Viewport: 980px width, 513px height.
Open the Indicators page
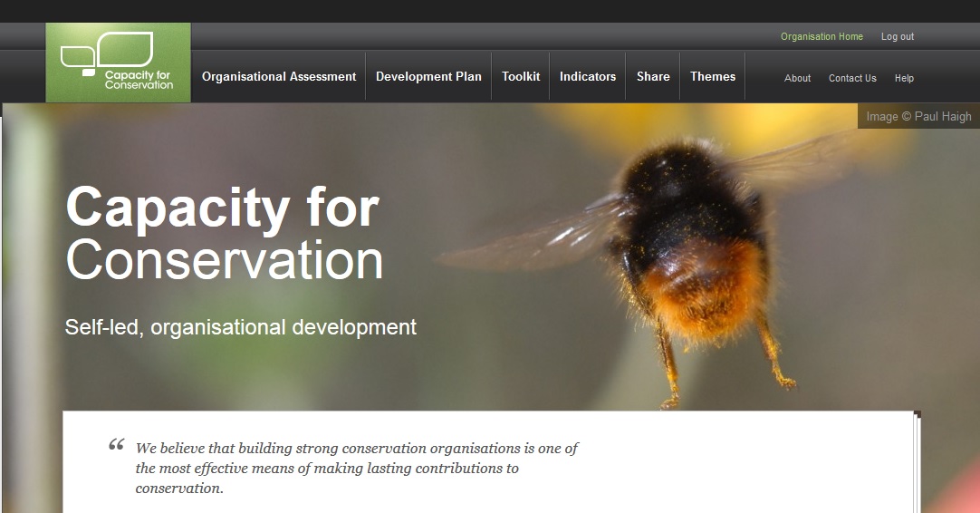(x=588, y=76)
